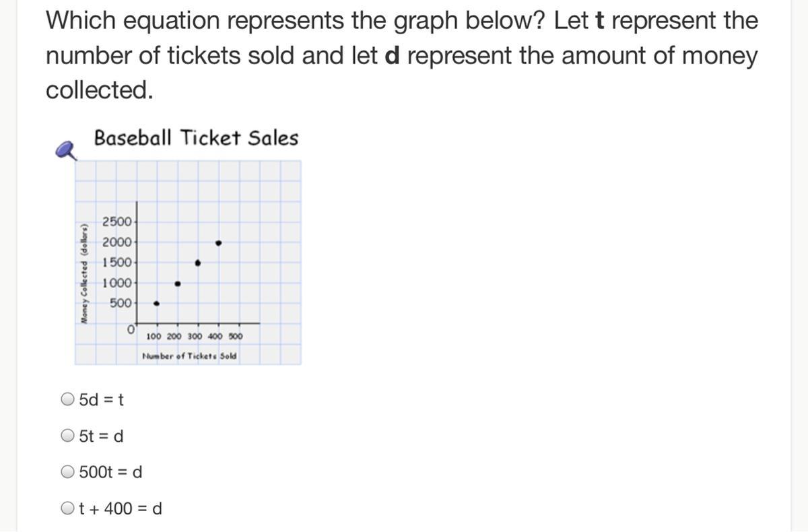
Task: Select the "t + 400 = d" radio button
Action: (68, 508)
